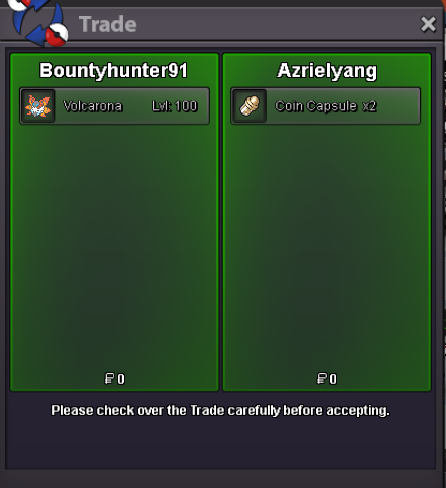Click the Trade window title text
446x488 pixels.
point(108,24)
